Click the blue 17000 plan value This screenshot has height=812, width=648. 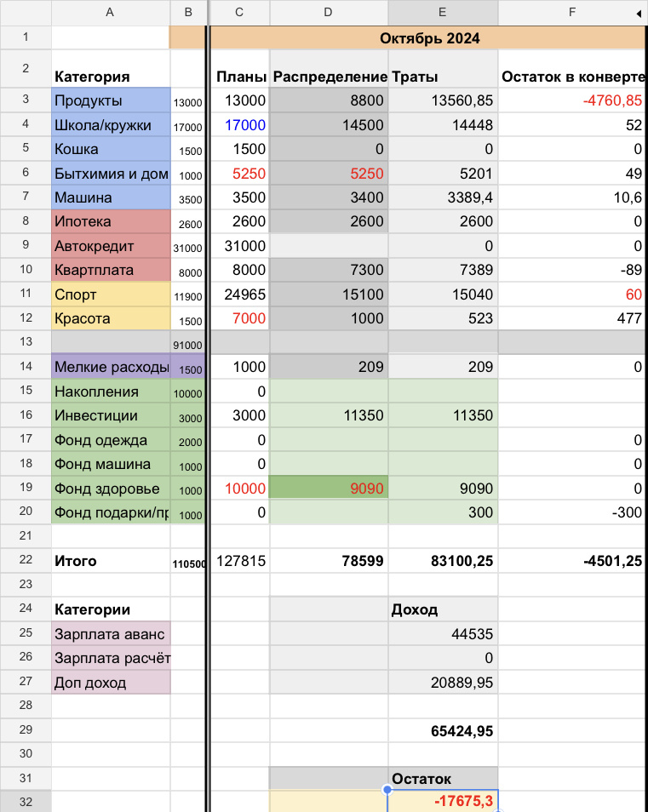(240, 125)
